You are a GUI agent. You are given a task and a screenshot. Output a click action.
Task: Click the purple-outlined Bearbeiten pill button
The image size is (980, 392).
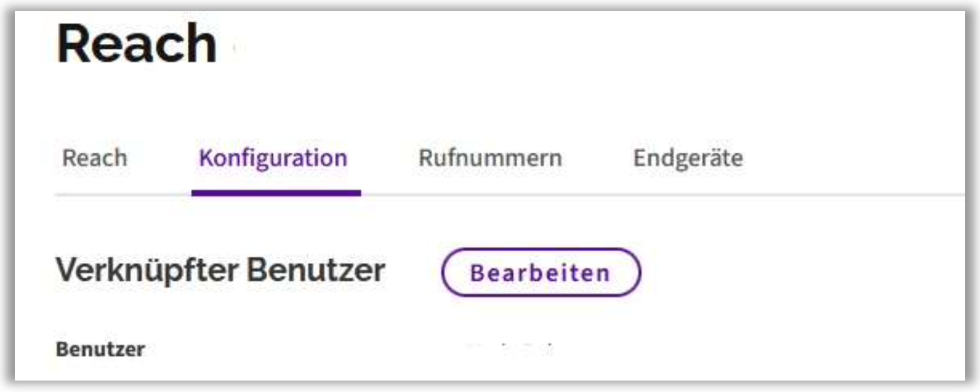tap(541, 273)
